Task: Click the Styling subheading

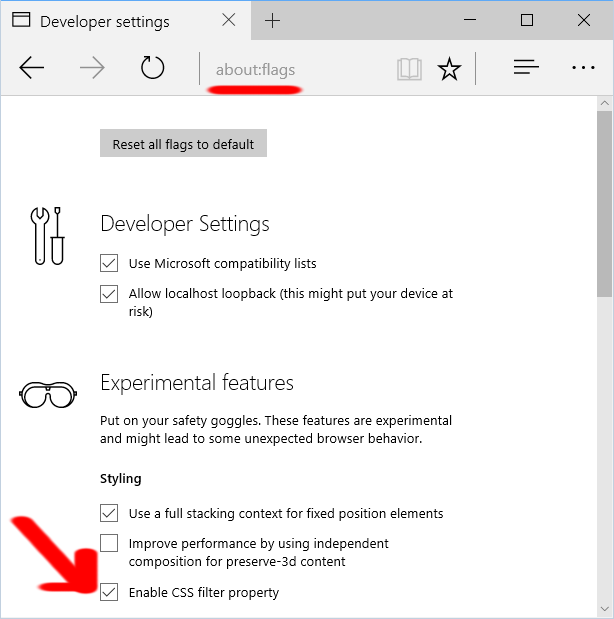Action: coord(120,479)
